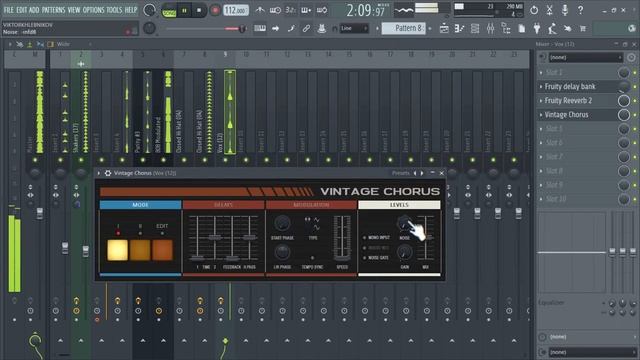This screenshot has width=640, height=360.
Task: Toggle the 3-2-1 countdown icon
Action: coord(290,10)
